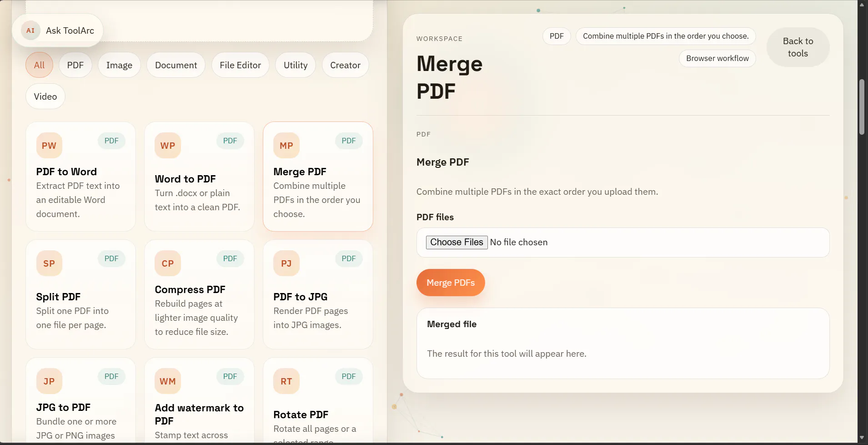Click PDF badge on Rotate PDF card
The height and width of the screenshot is (445, 868).
point(349,376)
